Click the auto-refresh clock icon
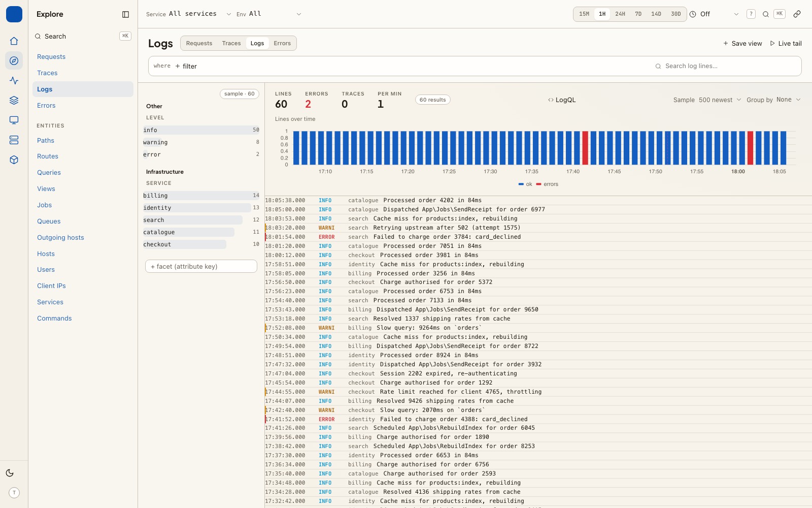 [693, 14]
